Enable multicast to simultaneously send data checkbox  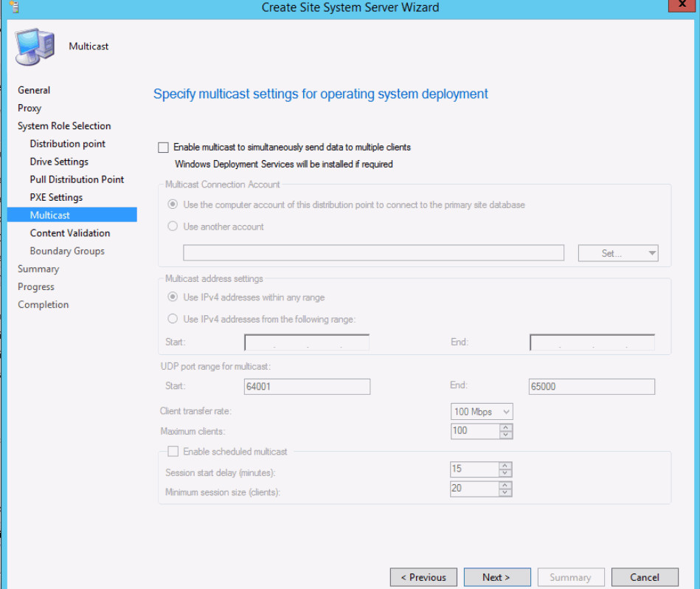(x=164, y=148)
